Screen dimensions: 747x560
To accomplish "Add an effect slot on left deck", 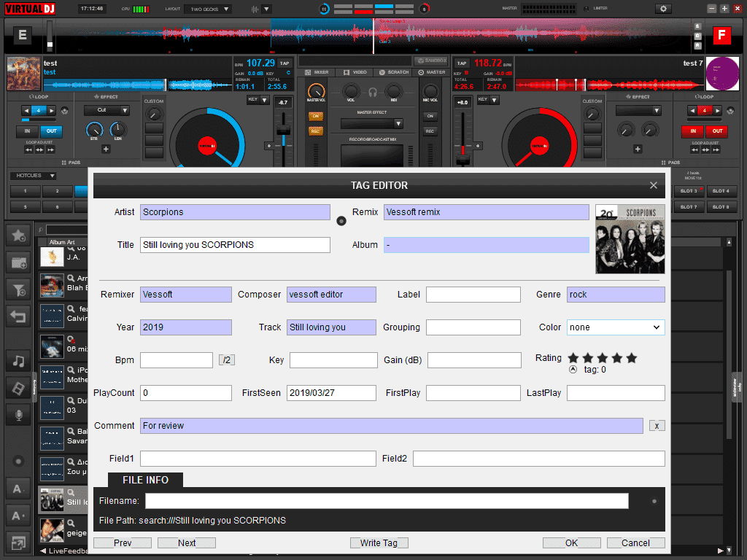I will coord(106,149).
